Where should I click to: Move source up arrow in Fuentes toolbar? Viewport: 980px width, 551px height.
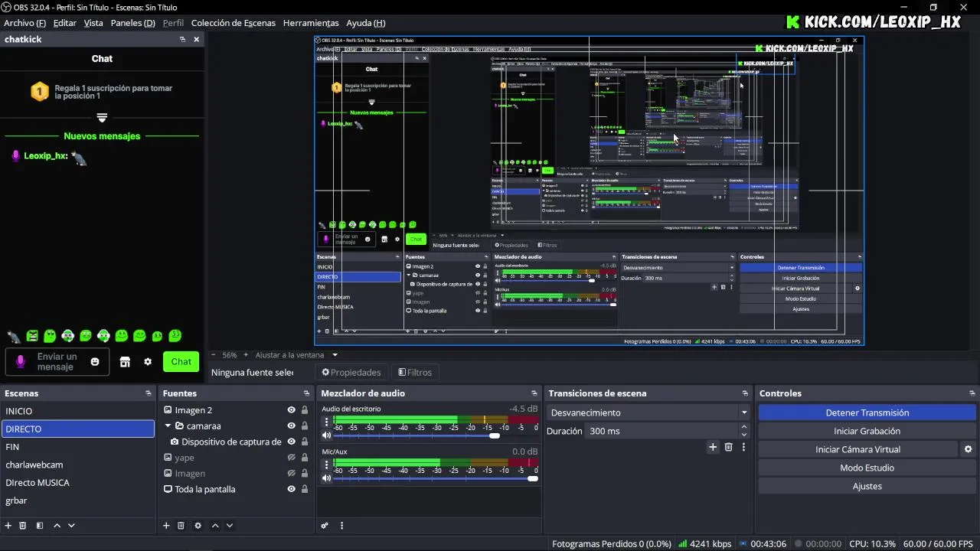click(215, 526)
